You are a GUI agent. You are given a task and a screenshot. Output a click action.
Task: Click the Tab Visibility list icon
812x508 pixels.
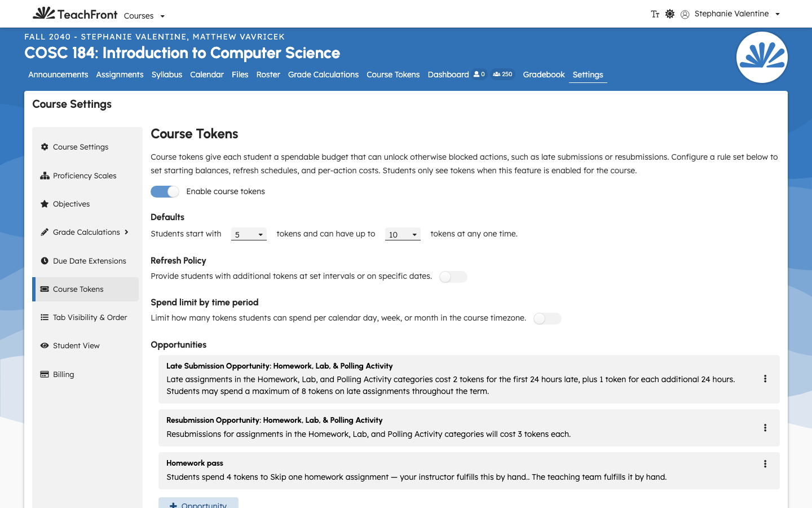point(45,317)
